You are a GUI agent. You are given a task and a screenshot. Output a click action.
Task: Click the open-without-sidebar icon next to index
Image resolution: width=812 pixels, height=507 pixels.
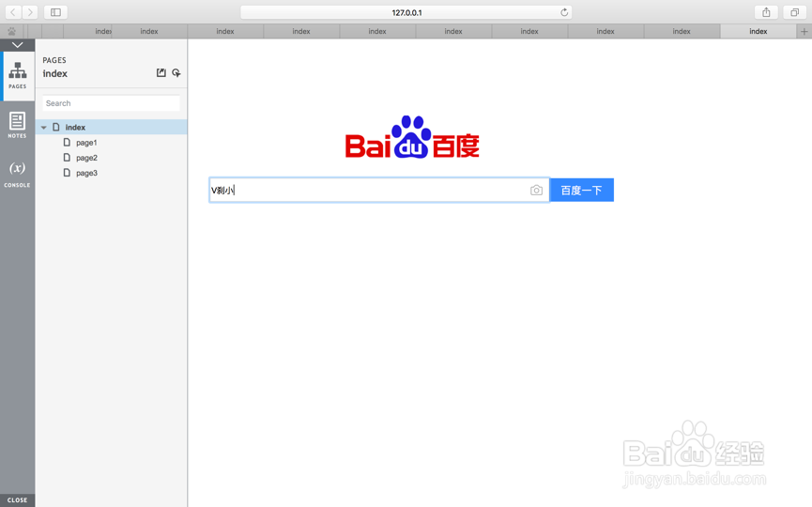pos(161,73)
